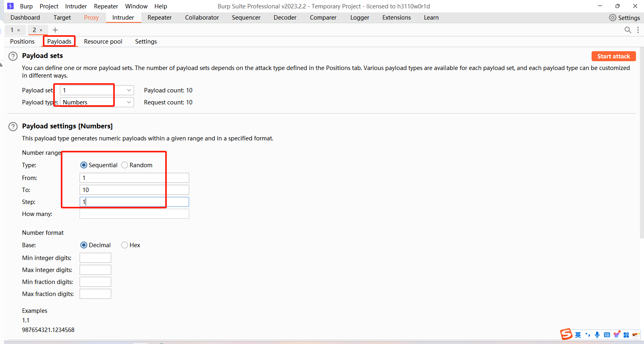Toggle the Chinese/English 英 language indicator
Image resolution: width=644 pixels, height=344 pixels.
pos(578,335)
